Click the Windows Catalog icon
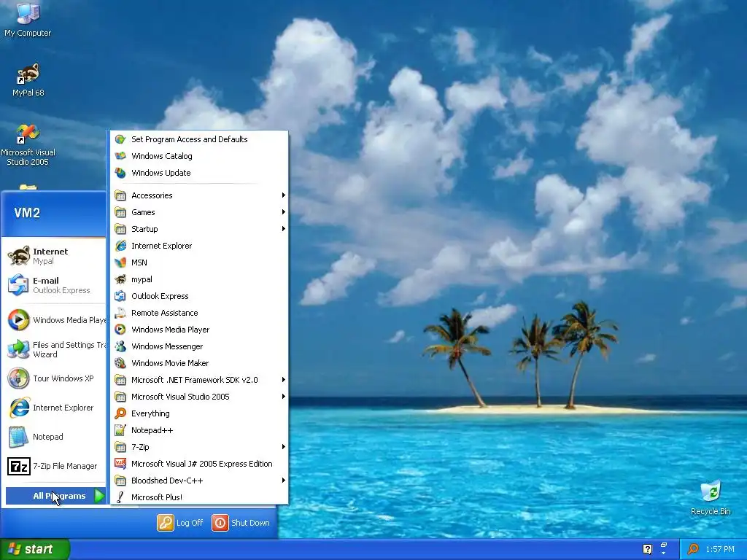This screenshot has width=747, height=560. click(120, 156)
